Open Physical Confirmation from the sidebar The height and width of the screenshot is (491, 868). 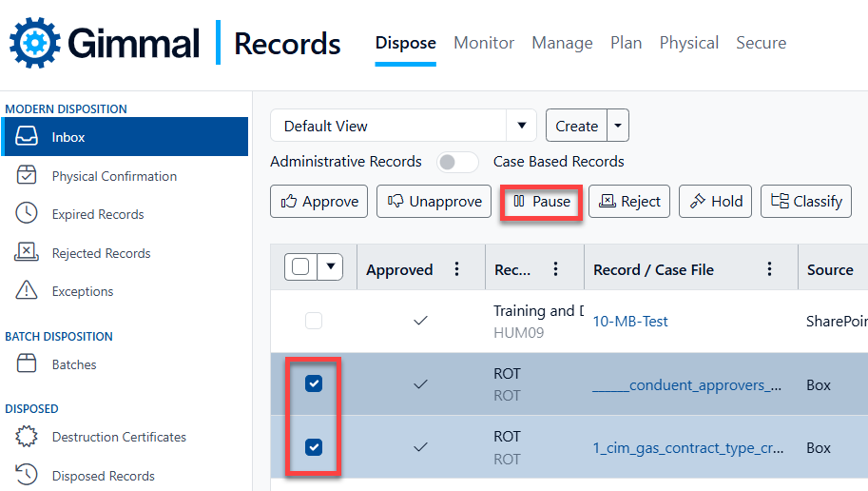114,176
